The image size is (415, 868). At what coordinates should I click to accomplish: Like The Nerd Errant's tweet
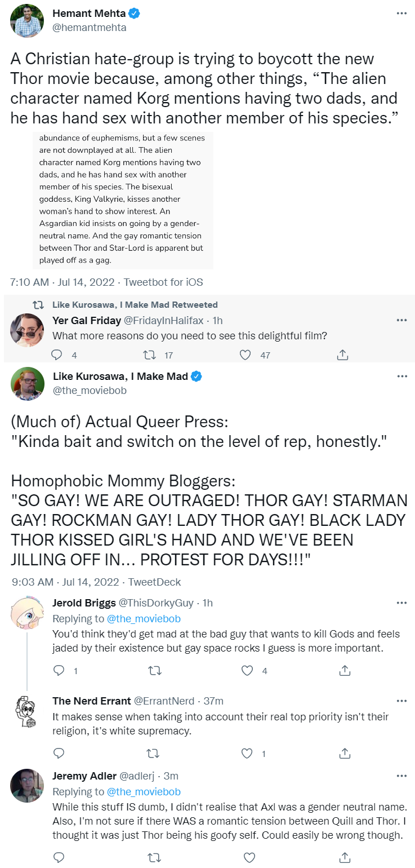[x=247, y=753]
